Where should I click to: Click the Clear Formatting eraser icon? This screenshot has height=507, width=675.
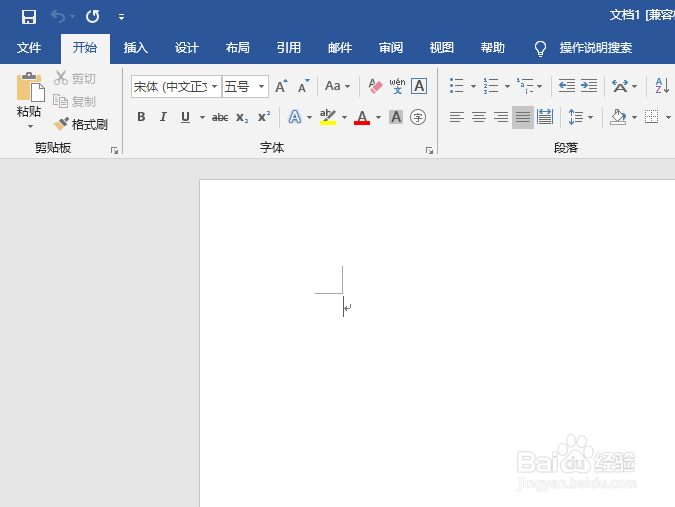375,86
